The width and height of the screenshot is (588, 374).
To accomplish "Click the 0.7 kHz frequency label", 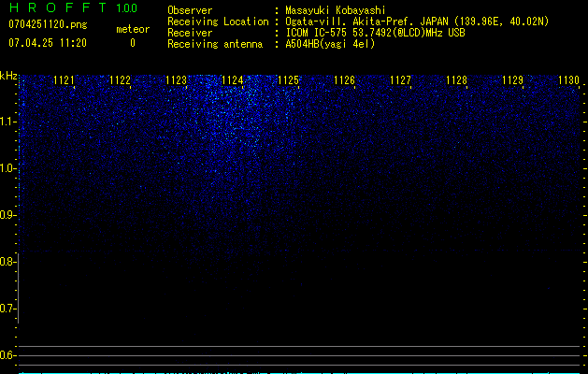I will (7, 309).
